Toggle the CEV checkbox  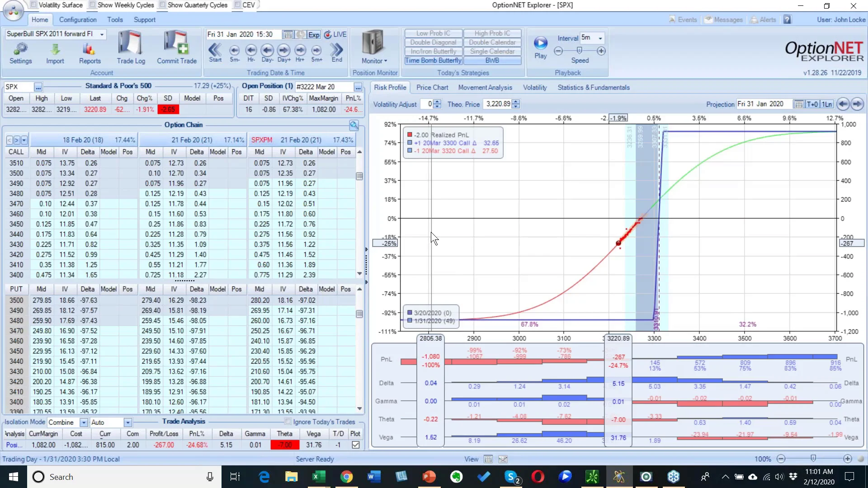pos(237,5)
